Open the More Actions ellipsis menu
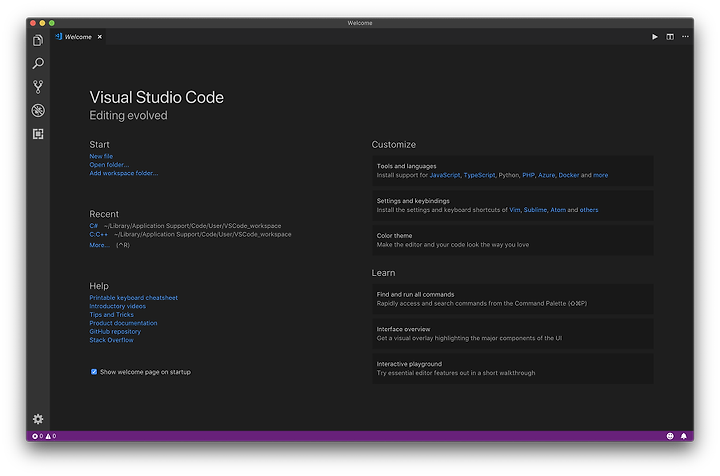The image size is (720, 476). click(x=685, y=37)
